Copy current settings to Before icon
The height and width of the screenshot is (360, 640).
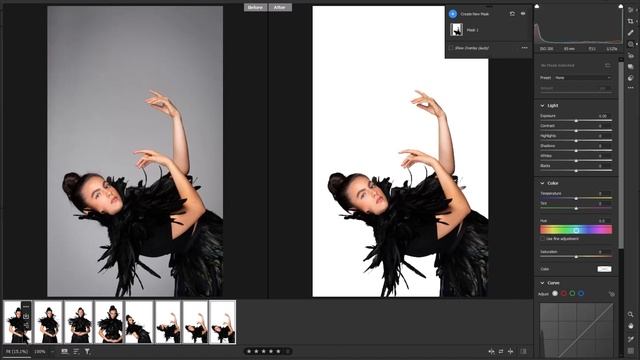[511, 351]
